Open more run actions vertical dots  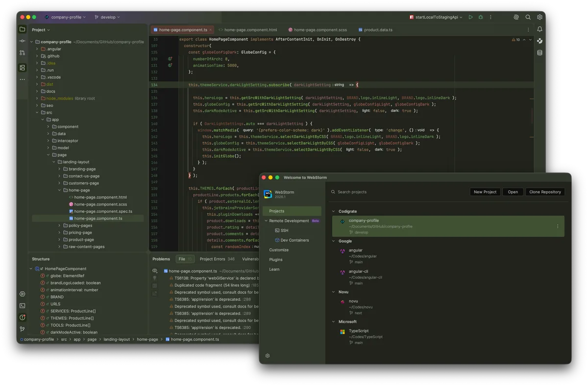pyautogui.click(x=490, y=17)
